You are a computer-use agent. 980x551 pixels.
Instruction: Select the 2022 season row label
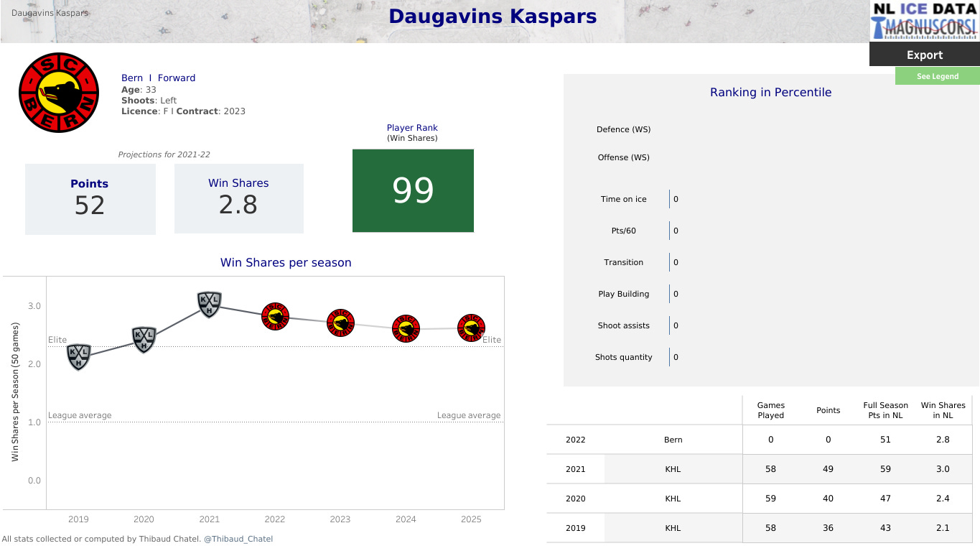(x=575, y=440)
